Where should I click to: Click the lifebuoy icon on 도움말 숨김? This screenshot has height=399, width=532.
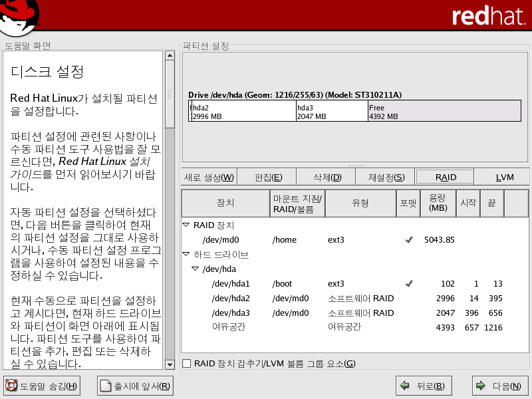pos(11,386)
